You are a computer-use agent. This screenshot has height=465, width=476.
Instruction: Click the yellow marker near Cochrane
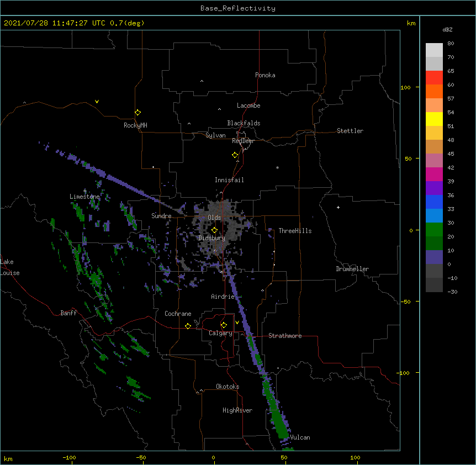pyautogui.click(x=188, y=326)
